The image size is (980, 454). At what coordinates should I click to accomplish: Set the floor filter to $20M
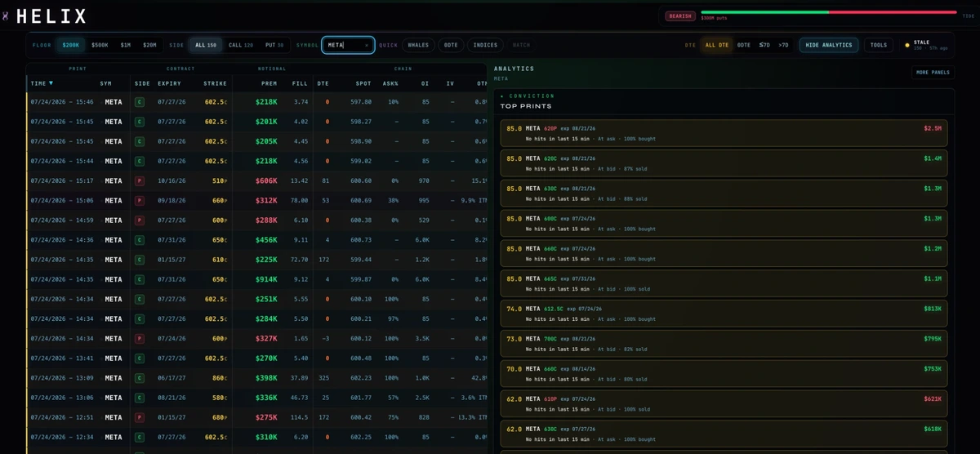149,45
